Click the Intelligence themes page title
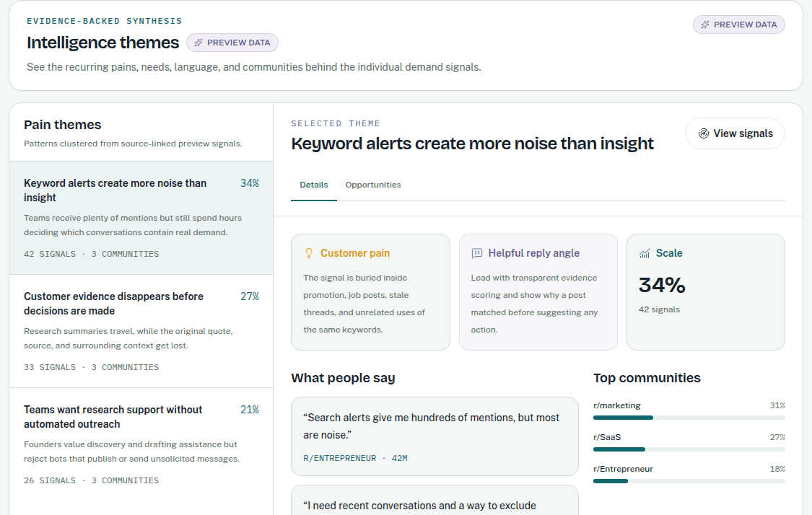This screenshot has width=812, height=515. tap(102, 43)
